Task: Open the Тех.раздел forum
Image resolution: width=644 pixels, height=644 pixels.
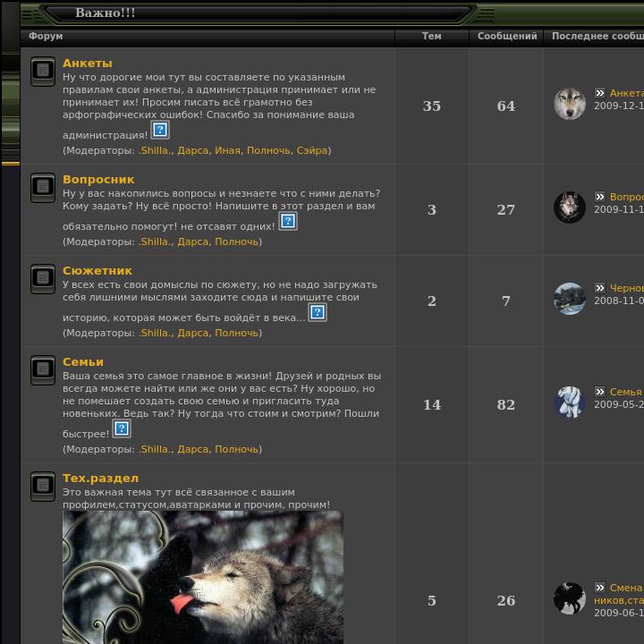Action: coord(100,478)
